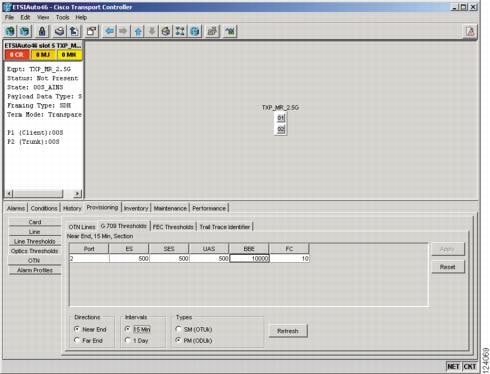Go back with the blue left arrow
Image resolution: width=490 pixels, height=374 pixels.
click(109, 31)
